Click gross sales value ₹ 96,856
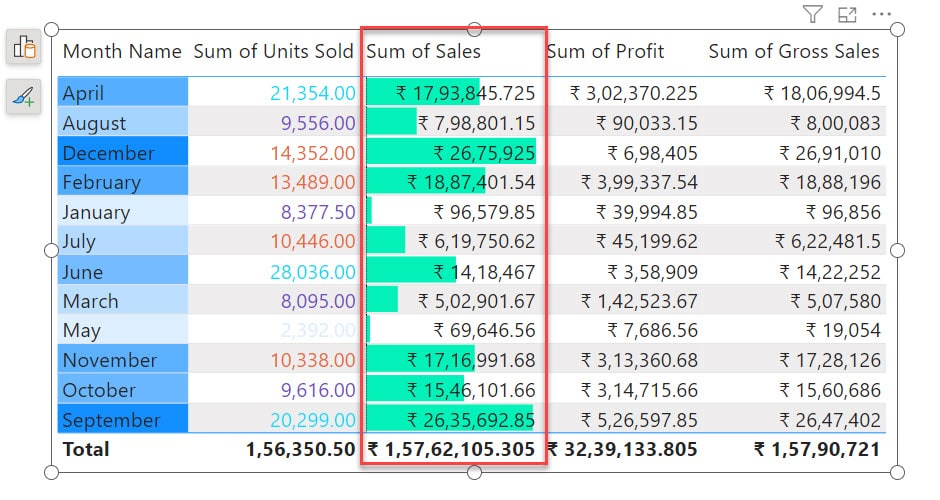 pyautogui.click(x=843, y=212)
